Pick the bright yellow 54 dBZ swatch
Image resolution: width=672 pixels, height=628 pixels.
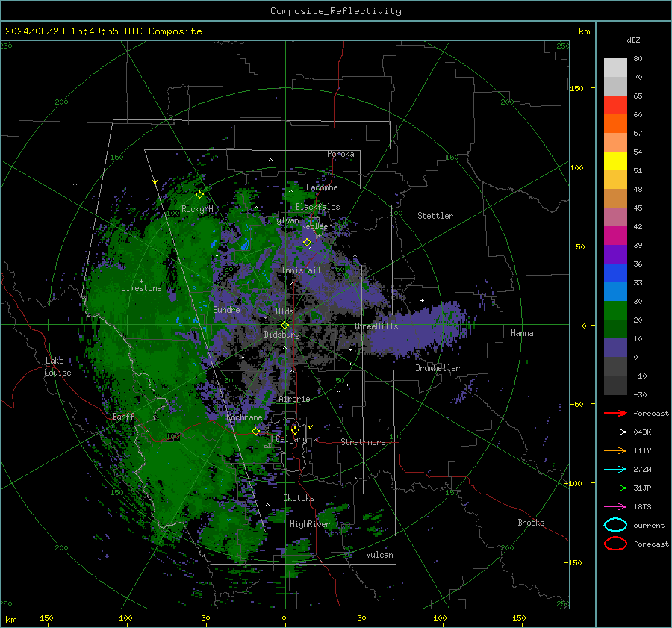pyautogui.click(x=615, y=161)
